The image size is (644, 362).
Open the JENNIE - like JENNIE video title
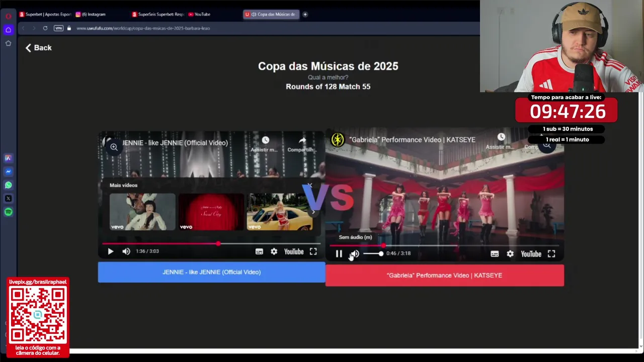pos(175,143)
